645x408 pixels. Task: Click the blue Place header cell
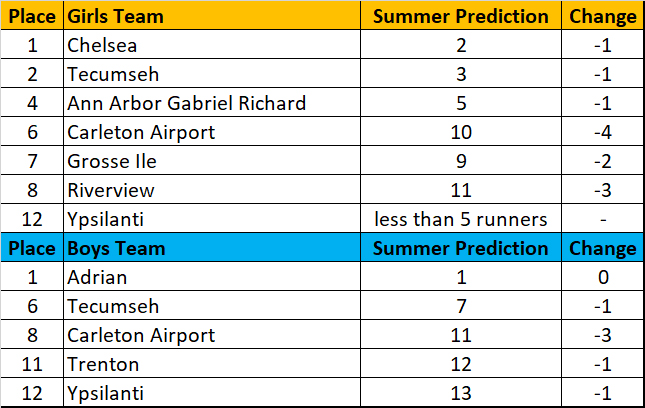33,249
